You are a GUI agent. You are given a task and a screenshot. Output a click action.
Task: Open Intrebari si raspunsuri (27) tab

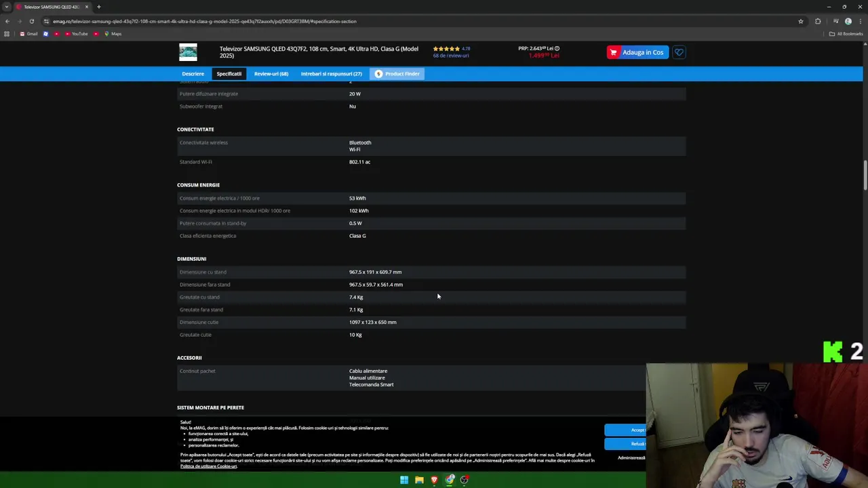pyautogui.click(x=331, y=74)
